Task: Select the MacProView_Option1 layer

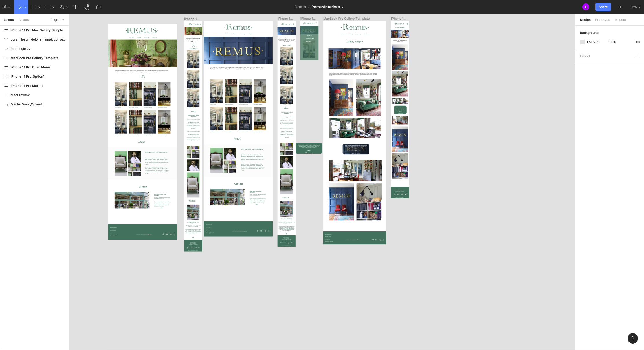Action: click(34, 104)
